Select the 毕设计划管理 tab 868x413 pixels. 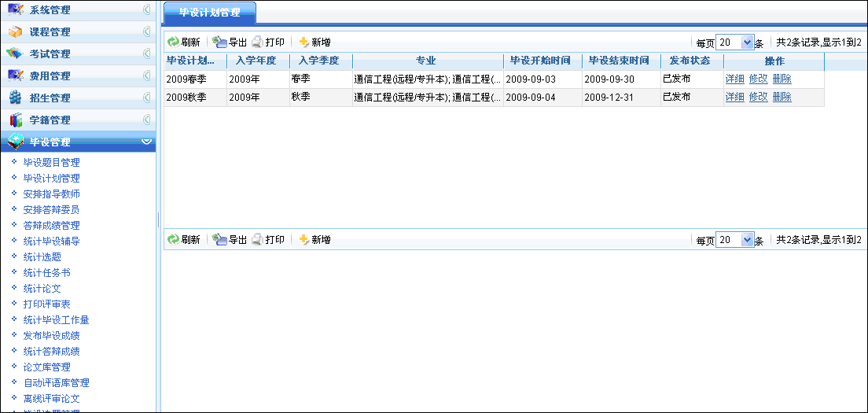click(209, 13)
